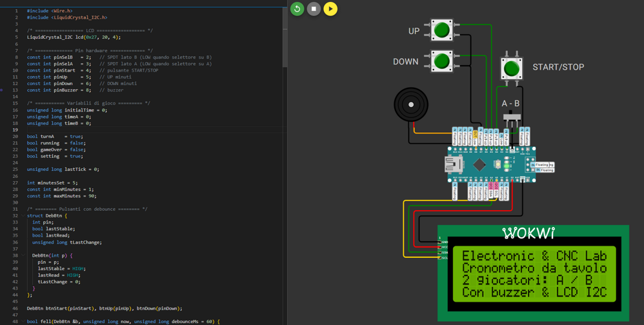Stop the running simulation

click(x=314, y=9)
